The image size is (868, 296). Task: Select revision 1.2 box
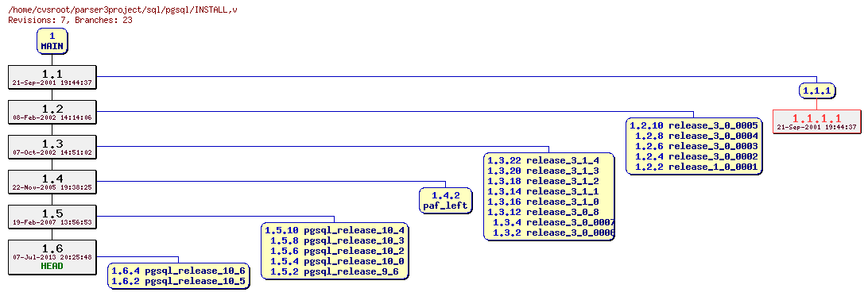52,112
